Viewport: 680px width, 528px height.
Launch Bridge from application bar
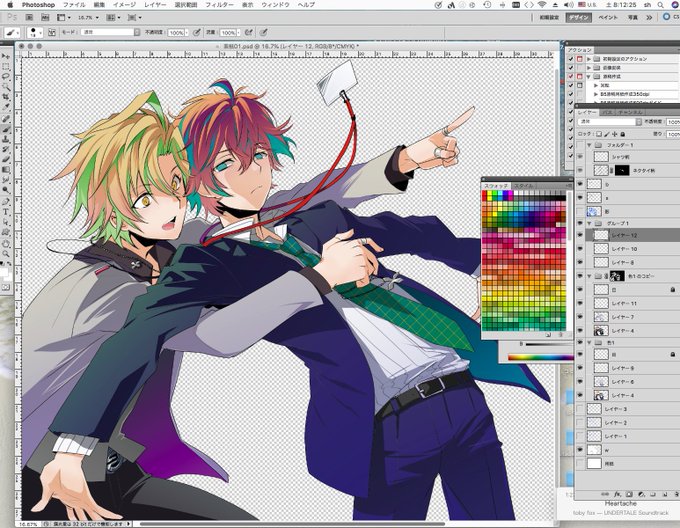[x=29, y=18]
